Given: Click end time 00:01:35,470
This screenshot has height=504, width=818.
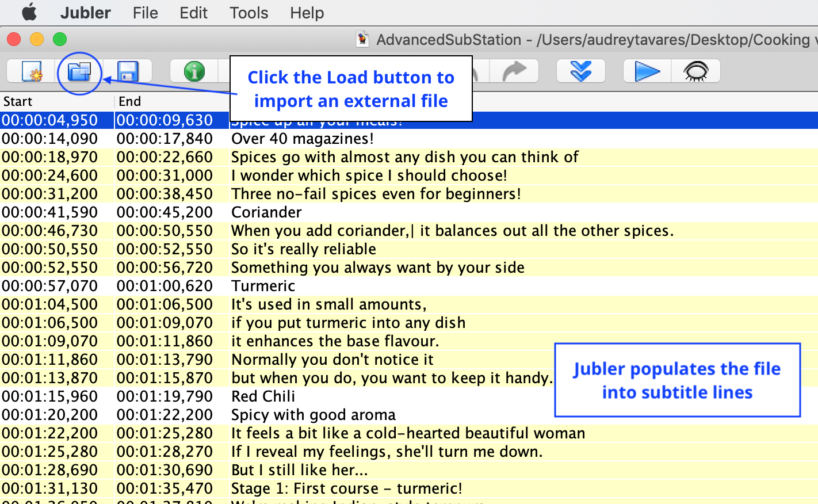Looking at the screenshot, I should tap(165, 488).
